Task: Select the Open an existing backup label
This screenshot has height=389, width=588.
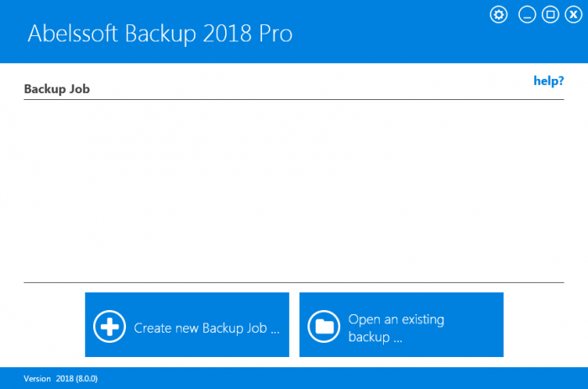Action: click(396, 328)
